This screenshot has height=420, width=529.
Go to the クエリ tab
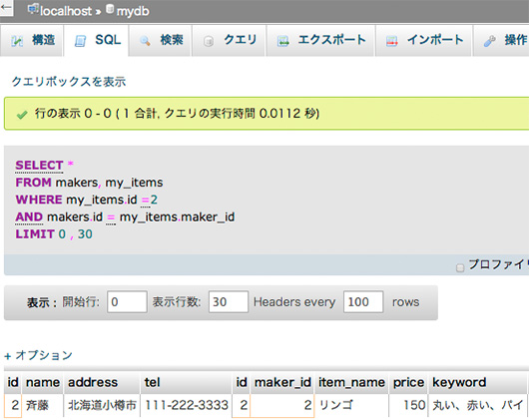click(230, 41)
